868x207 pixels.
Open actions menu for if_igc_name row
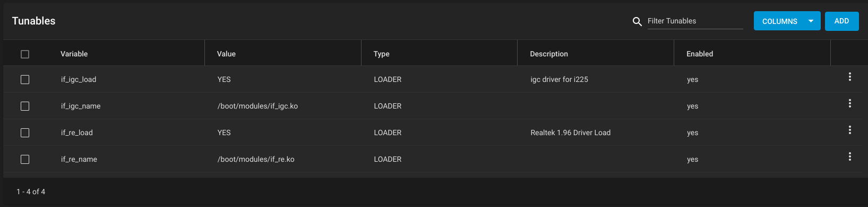849,103
